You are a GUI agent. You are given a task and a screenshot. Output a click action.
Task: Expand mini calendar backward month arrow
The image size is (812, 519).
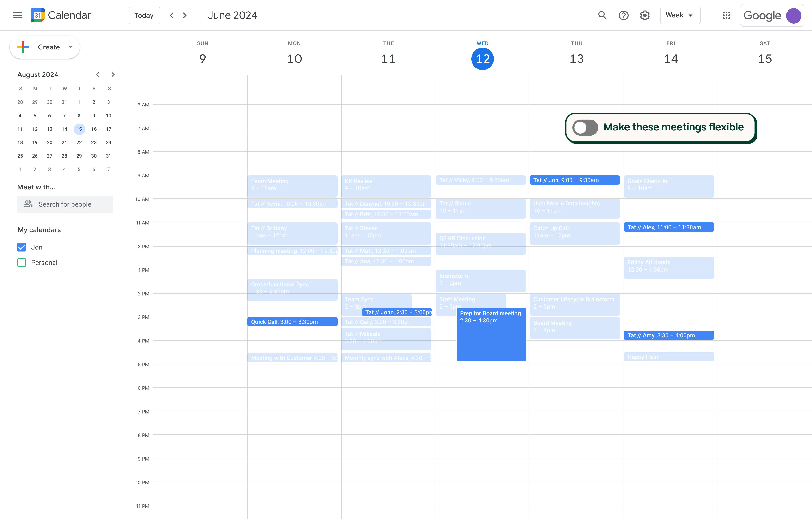pos(97,74)
